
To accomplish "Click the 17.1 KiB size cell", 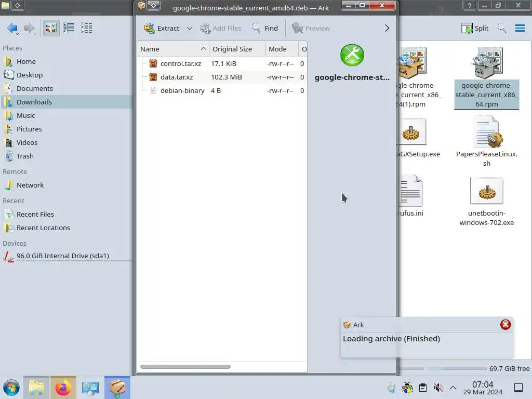I will tap(223, 63).
